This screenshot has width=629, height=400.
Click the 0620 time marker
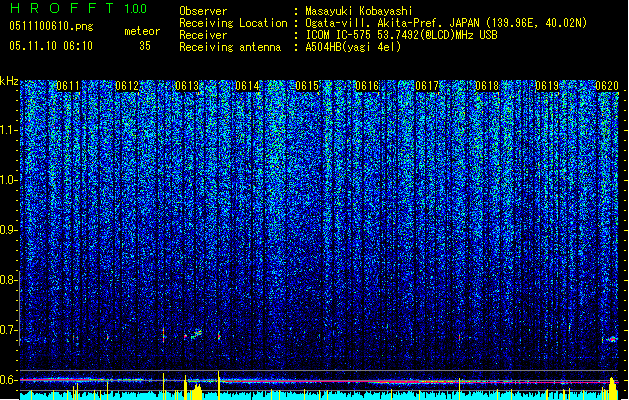pos(607,86)
